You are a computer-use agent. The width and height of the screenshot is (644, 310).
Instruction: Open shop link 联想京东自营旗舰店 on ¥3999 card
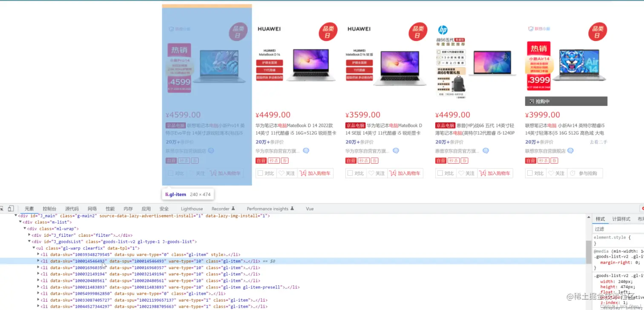click(545, 151)
